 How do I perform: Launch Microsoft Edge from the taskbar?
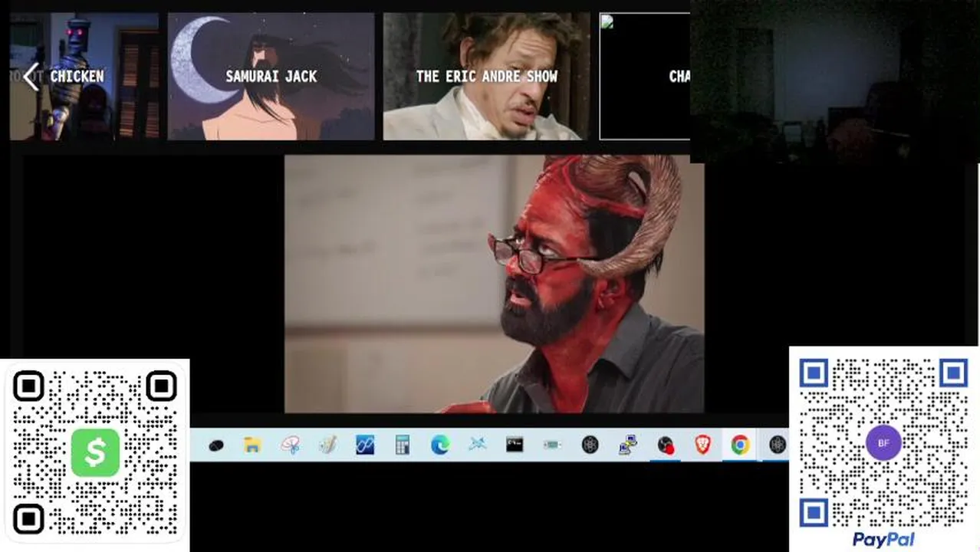pos(440,445)
